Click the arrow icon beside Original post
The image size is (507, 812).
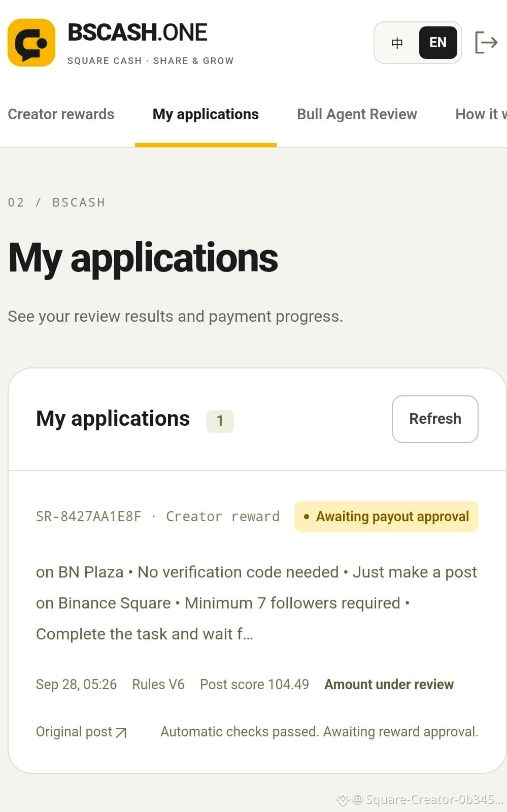121,732
